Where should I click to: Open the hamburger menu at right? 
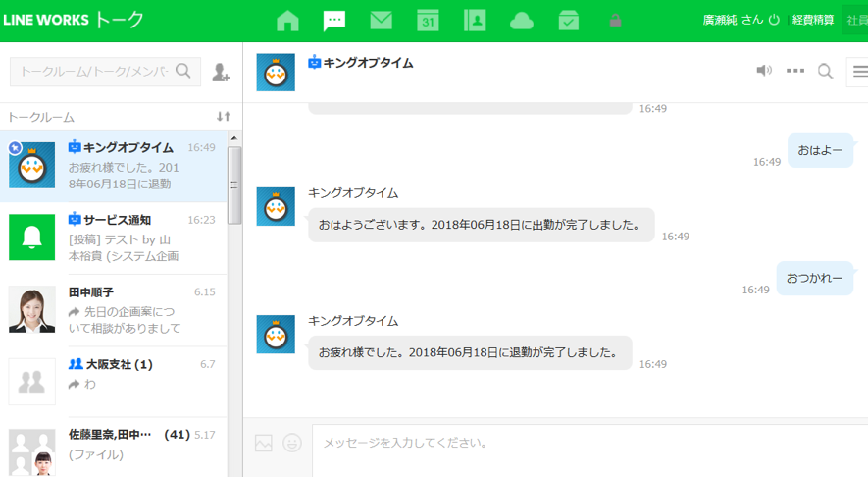coord(859,71)
